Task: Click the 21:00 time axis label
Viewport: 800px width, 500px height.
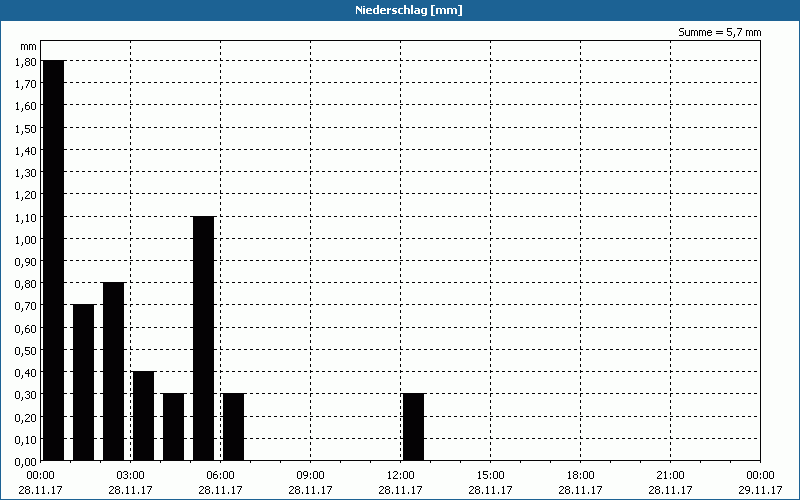Action: [670, 476]
